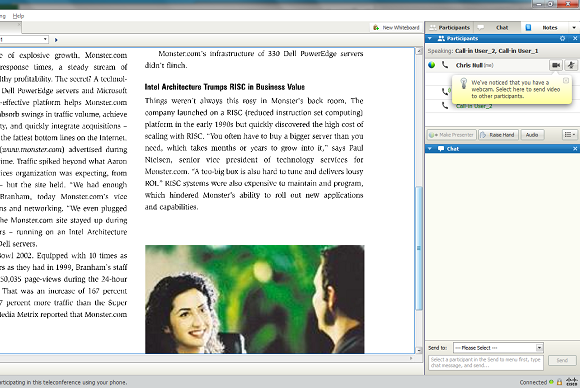Switch to the Participants tab
The width and height of the screenshot is (580, 388).
tap(449, 27)
